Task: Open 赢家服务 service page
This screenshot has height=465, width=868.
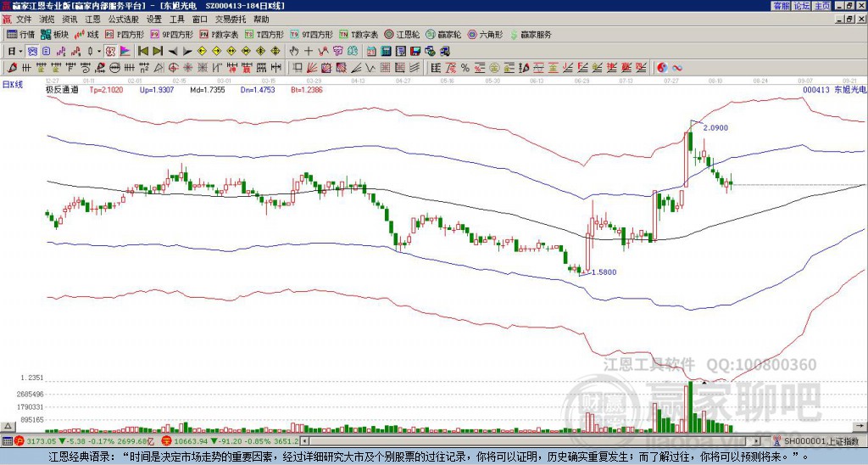Action: click(x=531, y=34)
